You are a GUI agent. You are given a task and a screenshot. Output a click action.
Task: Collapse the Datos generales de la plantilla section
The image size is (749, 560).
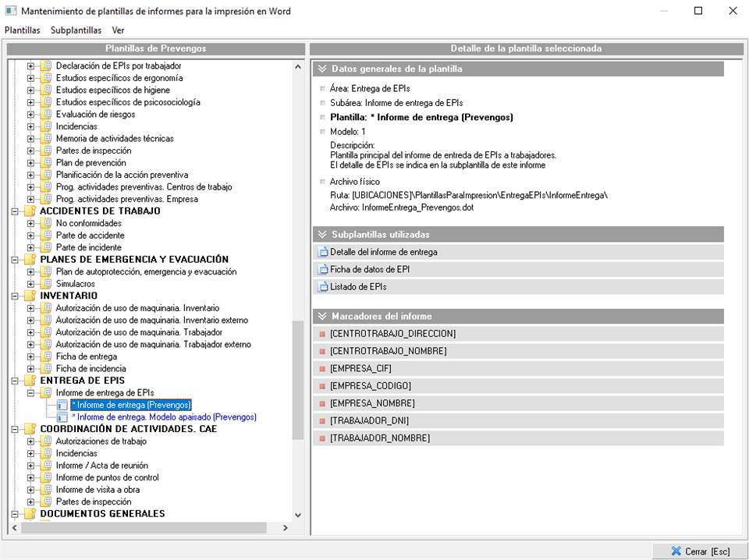click(321, 69)
